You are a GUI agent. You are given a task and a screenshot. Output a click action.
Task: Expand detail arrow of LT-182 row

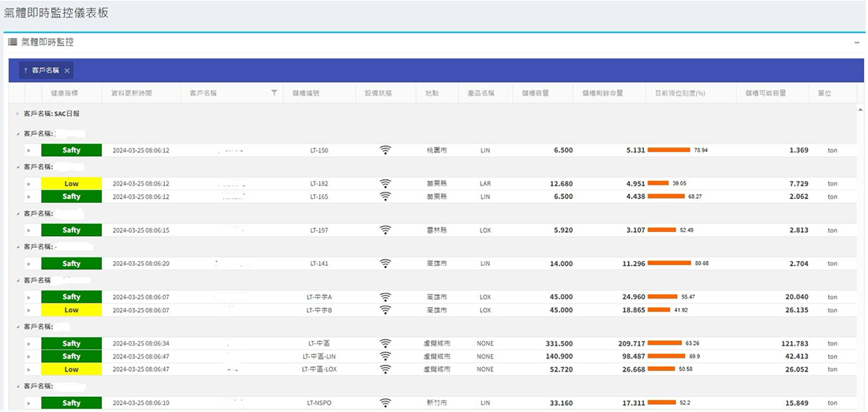[28, 184]
